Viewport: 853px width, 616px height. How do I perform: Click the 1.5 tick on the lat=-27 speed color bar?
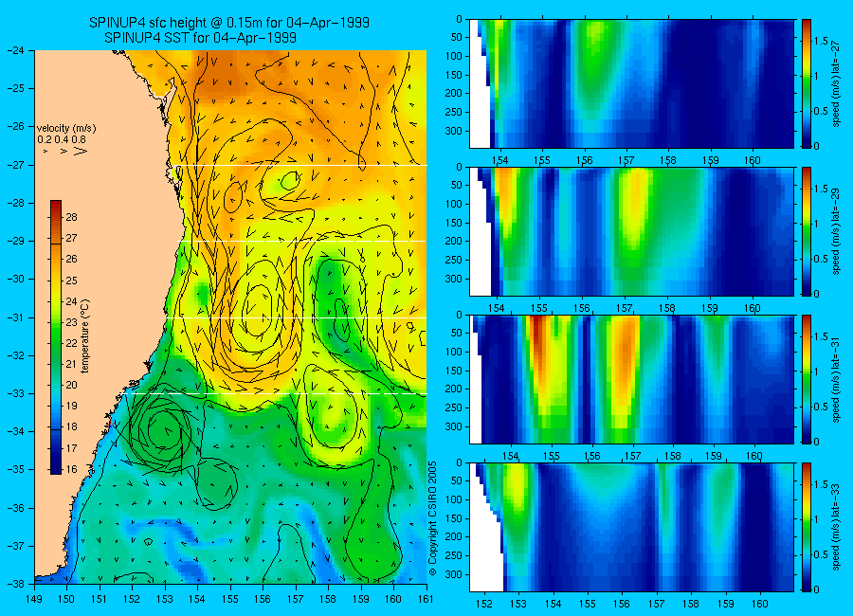click(821, 41)
